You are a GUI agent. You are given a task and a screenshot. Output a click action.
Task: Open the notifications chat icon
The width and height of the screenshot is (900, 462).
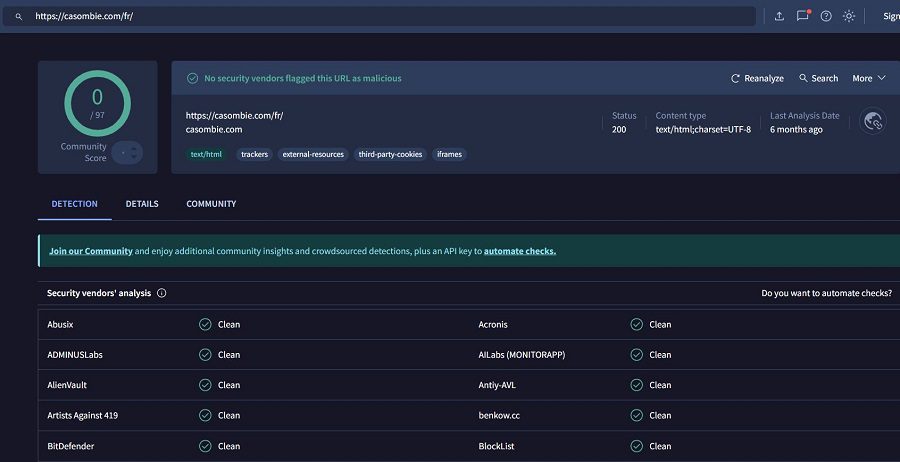pyautogui.click(x=802, y=16)
